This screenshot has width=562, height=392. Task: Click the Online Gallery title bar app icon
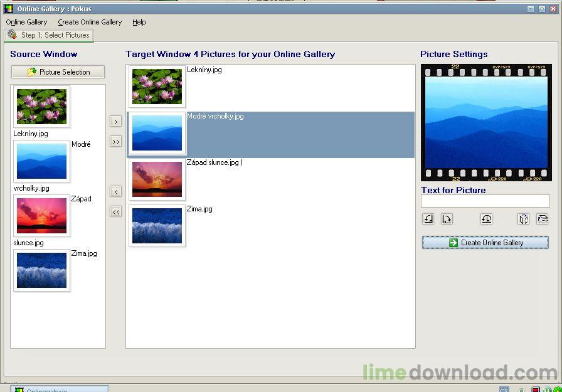(x=8, y=8)
